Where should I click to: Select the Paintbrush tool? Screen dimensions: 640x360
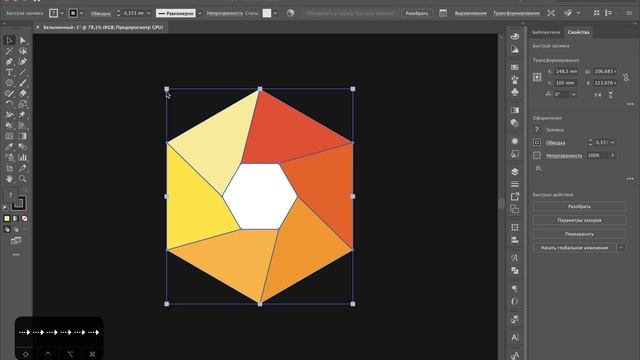23,83
